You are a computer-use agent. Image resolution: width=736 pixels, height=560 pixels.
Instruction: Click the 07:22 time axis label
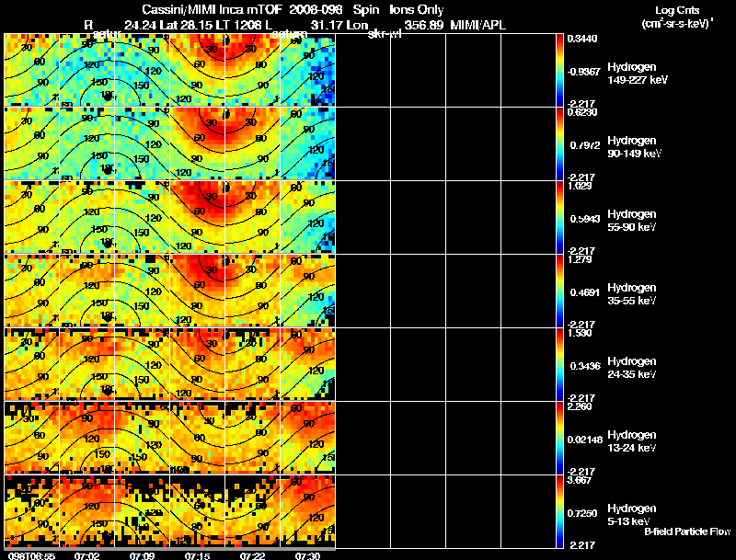coord(252,555)
